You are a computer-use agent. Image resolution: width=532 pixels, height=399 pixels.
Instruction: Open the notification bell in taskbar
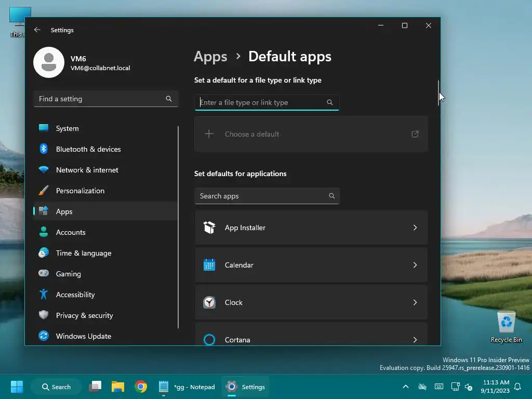(518, 387)
